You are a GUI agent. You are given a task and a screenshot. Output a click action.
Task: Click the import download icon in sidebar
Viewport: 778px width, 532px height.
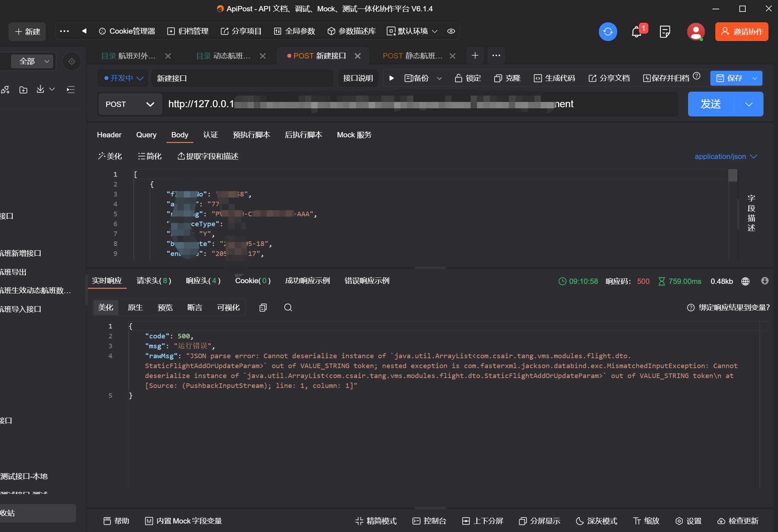tap(40, 89)
